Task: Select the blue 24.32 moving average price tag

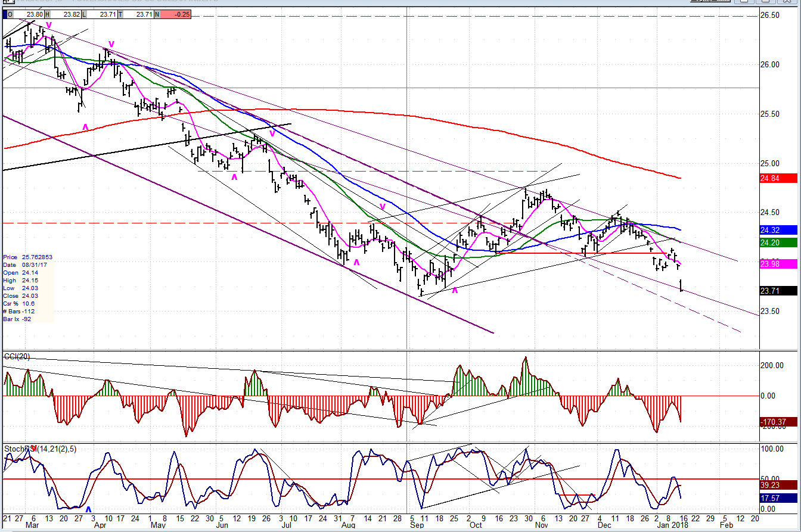Action: (x=779, y=229)
